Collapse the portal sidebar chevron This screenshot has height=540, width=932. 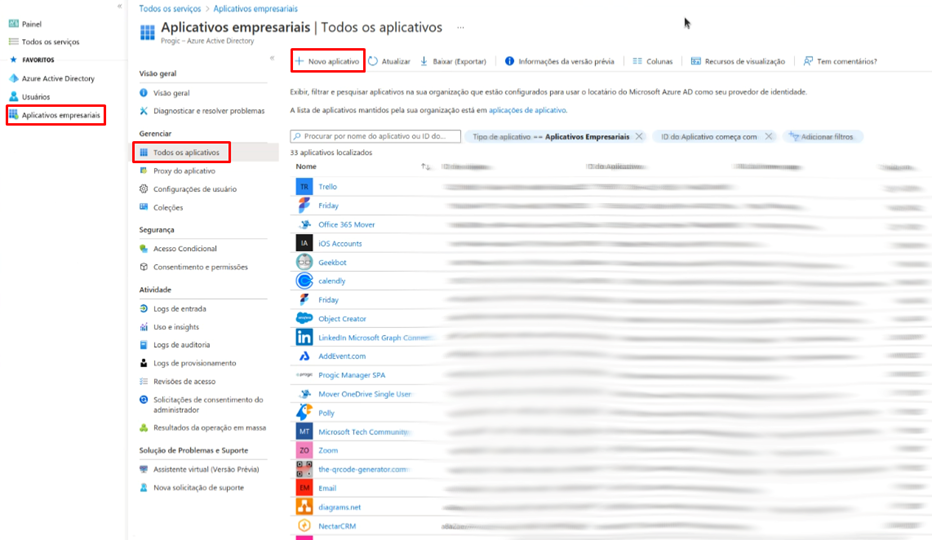tap(119, 6)
